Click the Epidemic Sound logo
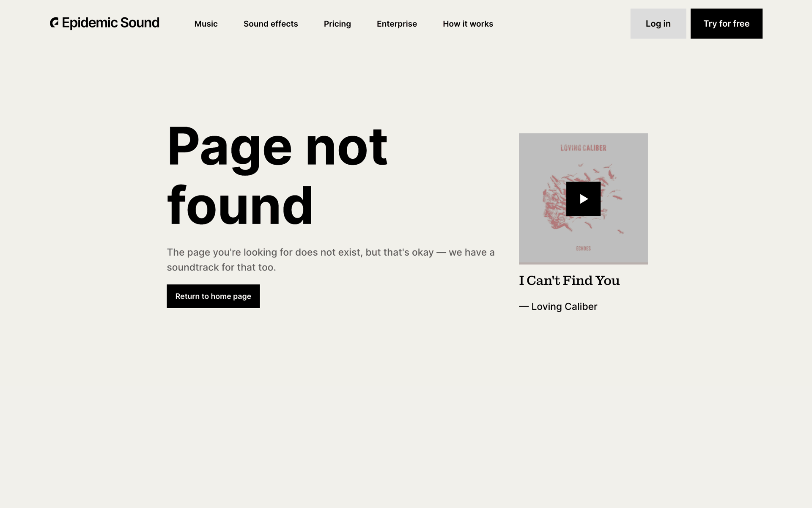812x508 pixels. click(104, 23)
